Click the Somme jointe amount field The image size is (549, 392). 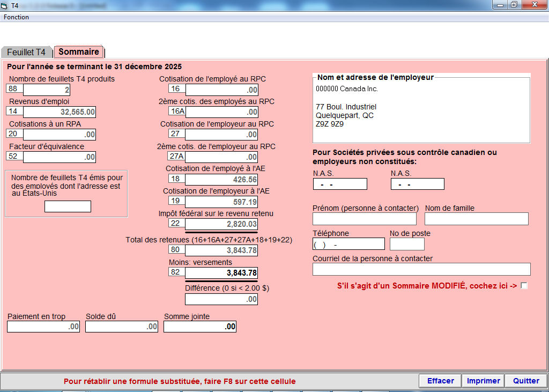(199, 327)
